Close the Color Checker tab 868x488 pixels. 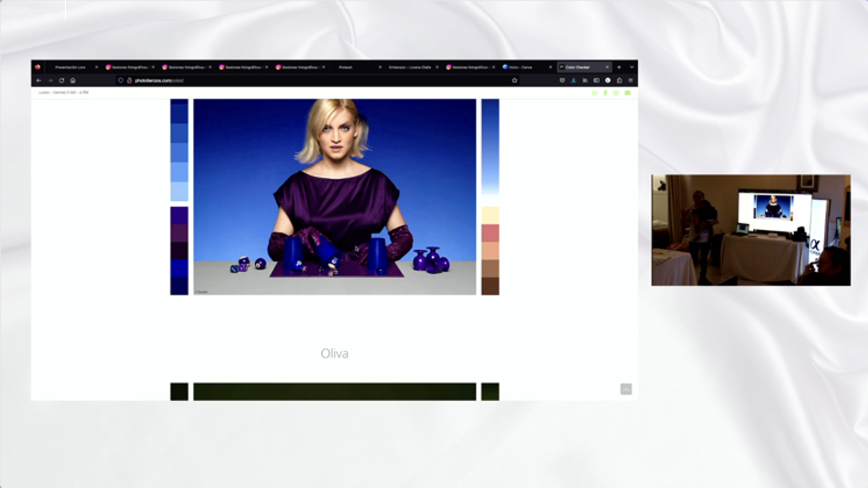click(607, 67)
